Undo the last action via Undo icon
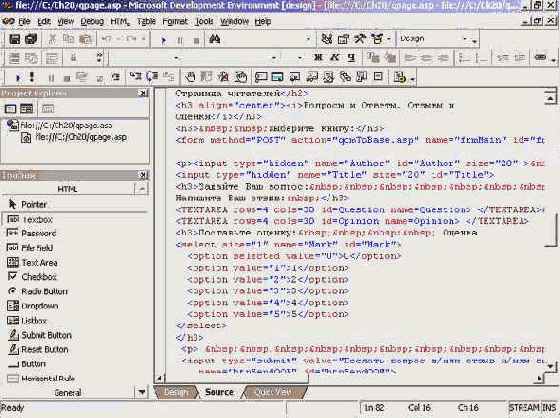Image resolution: width=560 pixels, height=418 pixels. [106, 39]
